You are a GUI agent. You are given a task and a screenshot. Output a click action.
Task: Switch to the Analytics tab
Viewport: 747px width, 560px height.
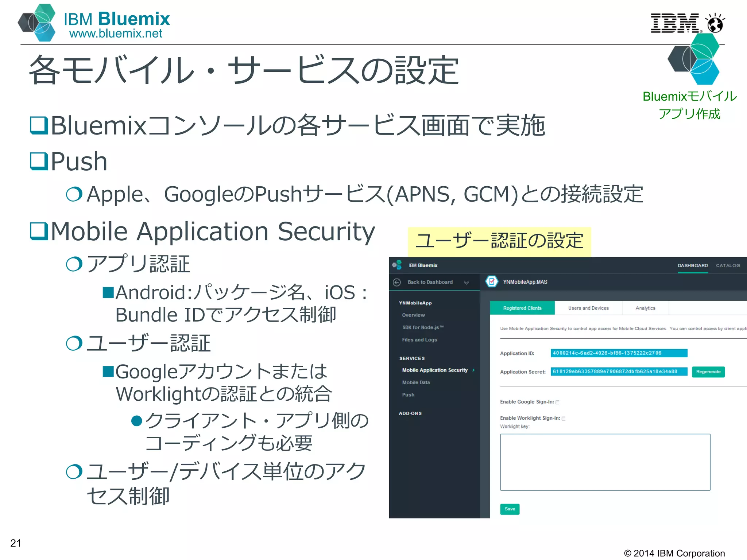click(x=645, y=308)
